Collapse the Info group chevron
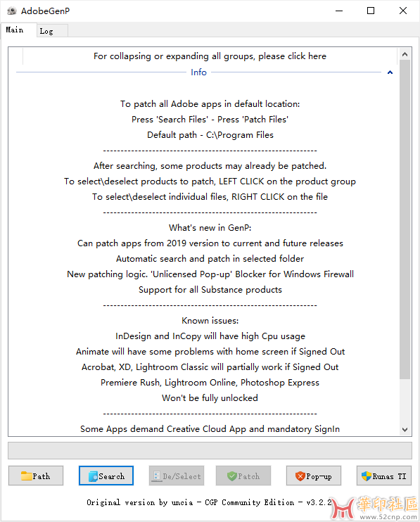Image resolution: width=420 pixels, height=522 pixels. (x=390, y=72)
